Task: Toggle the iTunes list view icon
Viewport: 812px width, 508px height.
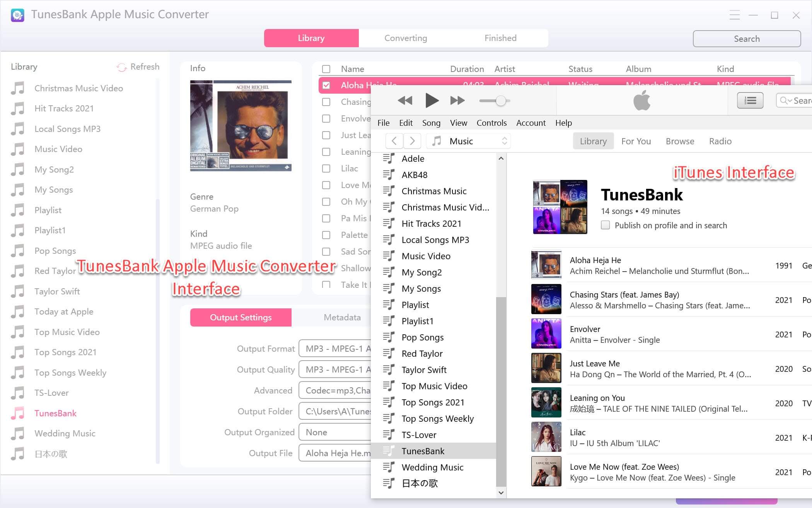Action: coord(750,101)
